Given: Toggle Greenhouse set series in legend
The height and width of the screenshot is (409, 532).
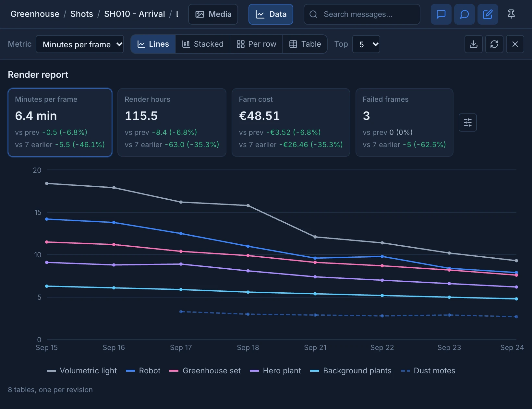Looking at the screenshot, I should click(x=205, y=371).
